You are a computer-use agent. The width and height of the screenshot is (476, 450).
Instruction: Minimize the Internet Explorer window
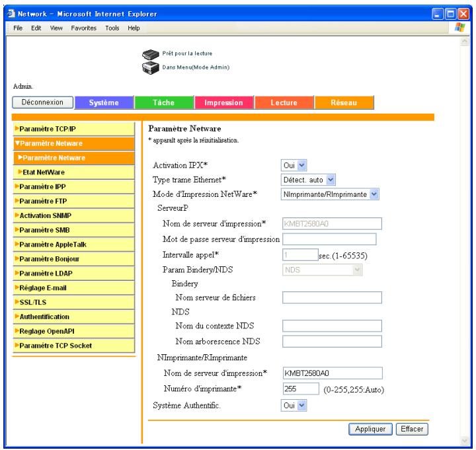437,14
